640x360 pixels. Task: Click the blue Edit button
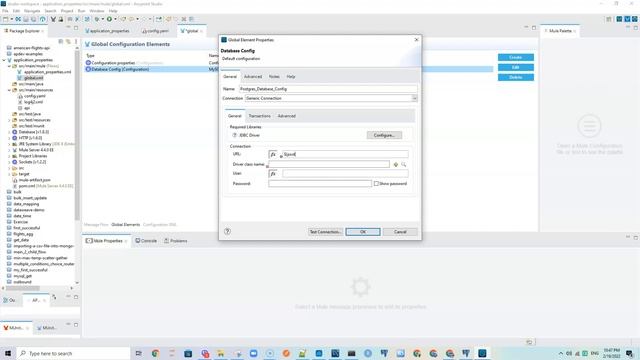(x=516, y=67)
